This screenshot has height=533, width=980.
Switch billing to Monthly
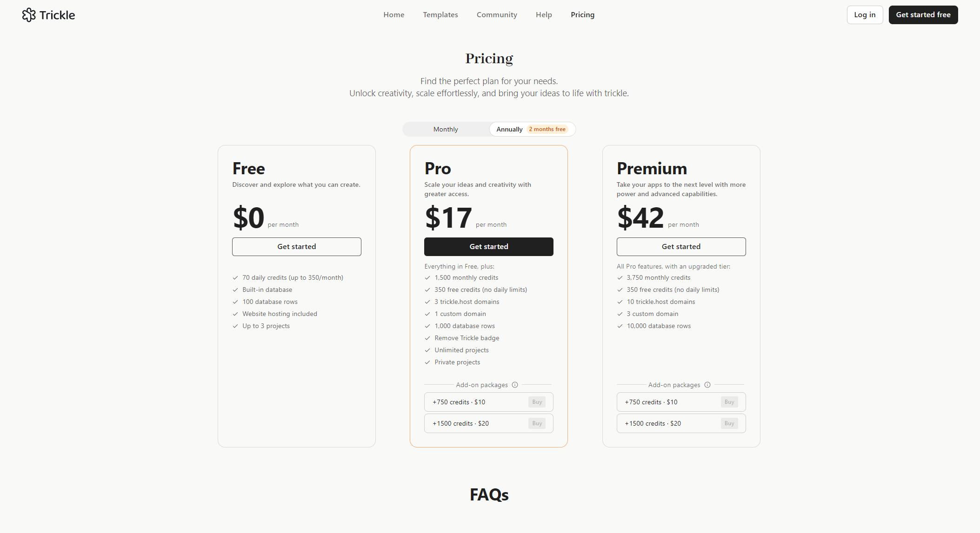[446, 129]
